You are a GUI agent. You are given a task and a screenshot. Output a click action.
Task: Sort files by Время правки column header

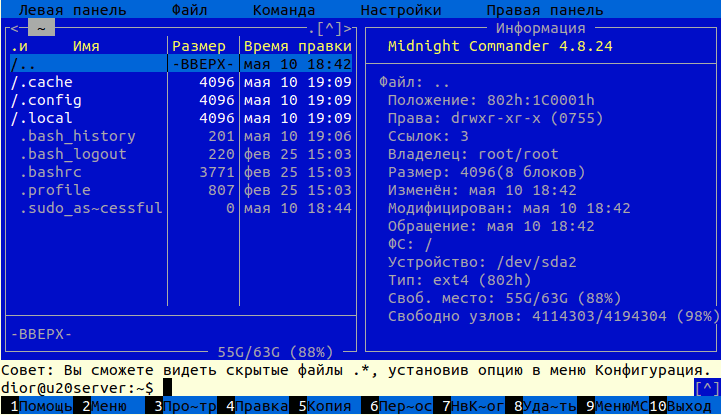(x=298, y=46)
